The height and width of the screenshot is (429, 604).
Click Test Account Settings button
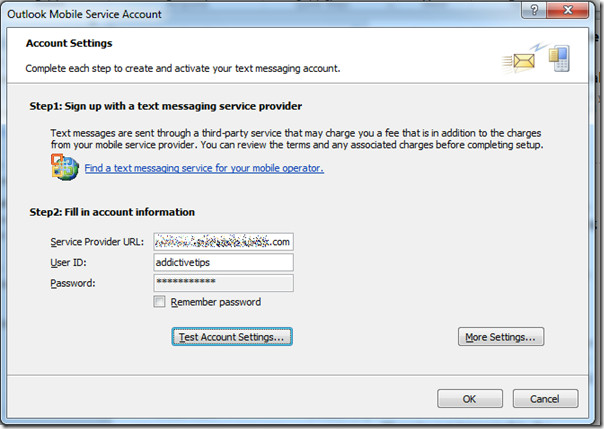coord(232,337)
